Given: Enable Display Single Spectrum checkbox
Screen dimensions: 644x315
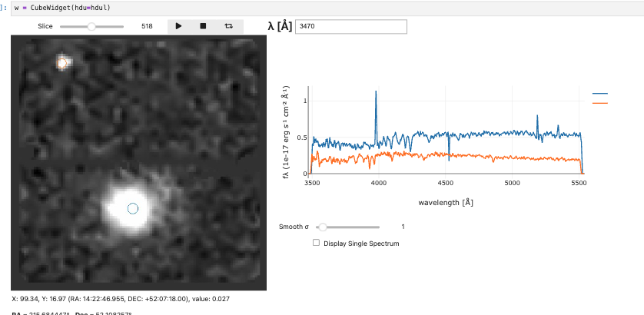Looking at the screenshot, I should [316, 243].
